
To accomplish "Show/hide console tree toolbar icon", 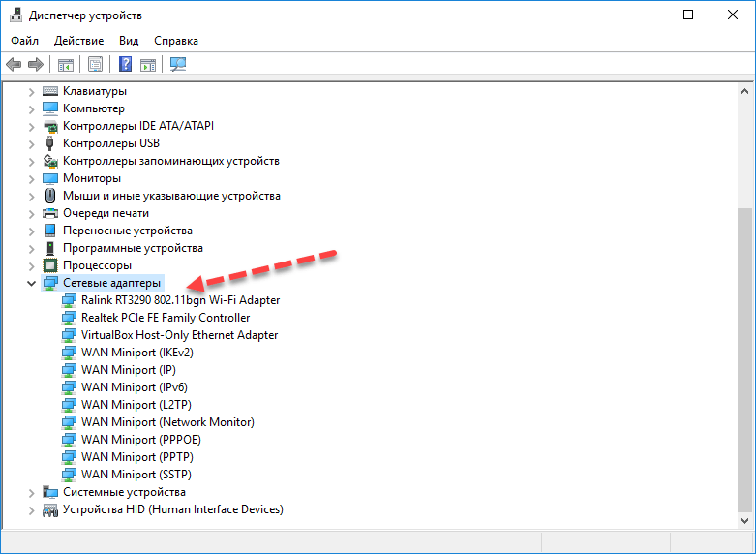I will [66, 64].
